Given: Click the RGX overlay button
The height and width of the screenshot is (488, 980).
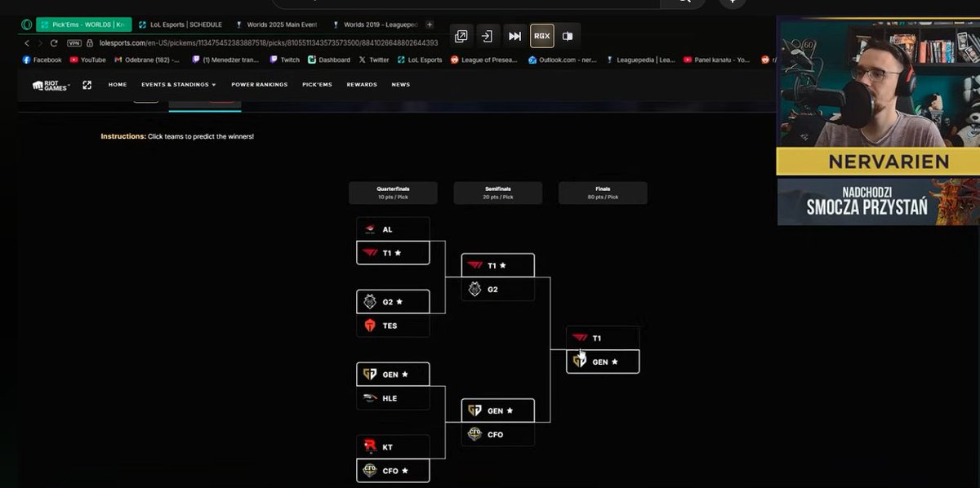Looking at the screenshot, I should 541,36.
